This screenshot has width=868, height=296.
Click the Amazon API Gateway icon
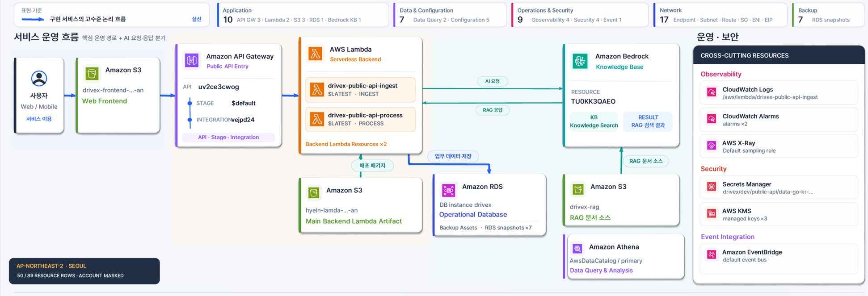pyautogui.click(x=192, y=60)
